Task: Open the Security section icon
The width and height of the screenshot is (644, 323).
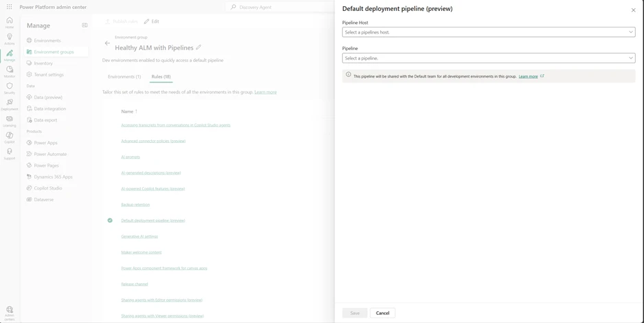Action: 10,88
